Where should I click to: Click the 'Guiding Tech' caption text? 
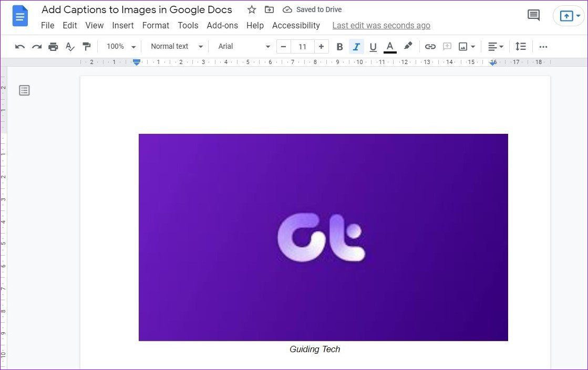pyautogui.click(x=315, y=350)
